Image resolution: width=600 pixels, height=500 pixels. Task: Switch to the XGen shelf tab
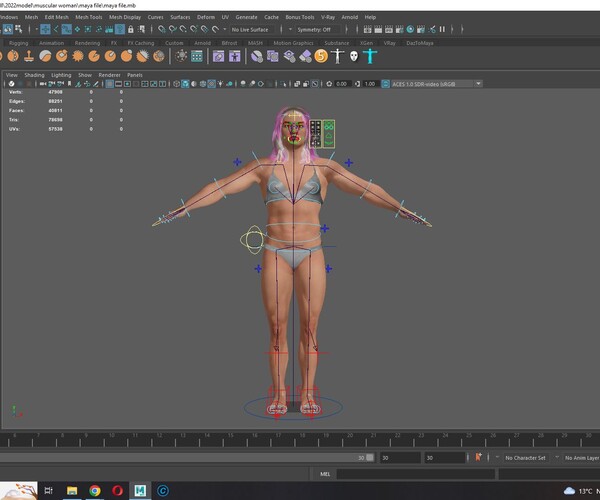tap(366, 43)
